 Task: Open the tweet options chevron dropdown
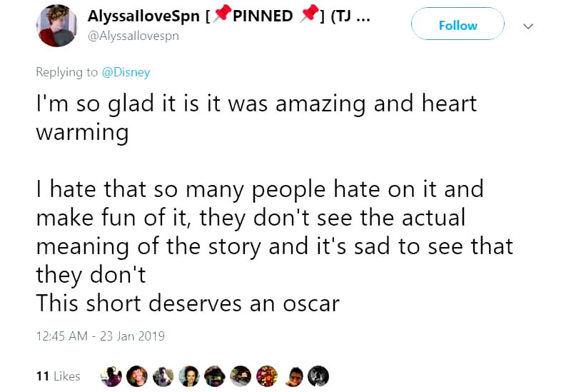coord(529,26)
